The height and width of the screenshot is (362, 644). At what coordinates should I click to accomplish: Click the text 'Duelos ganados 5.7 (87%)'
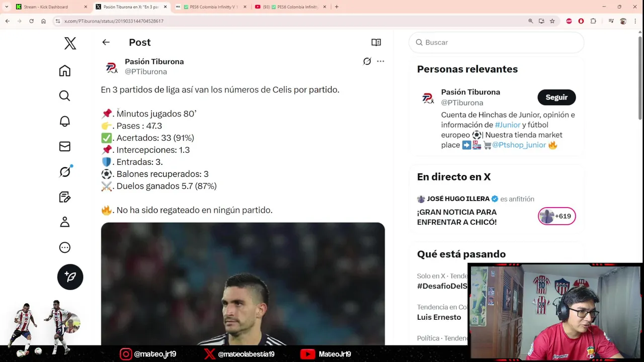[167, 186]
